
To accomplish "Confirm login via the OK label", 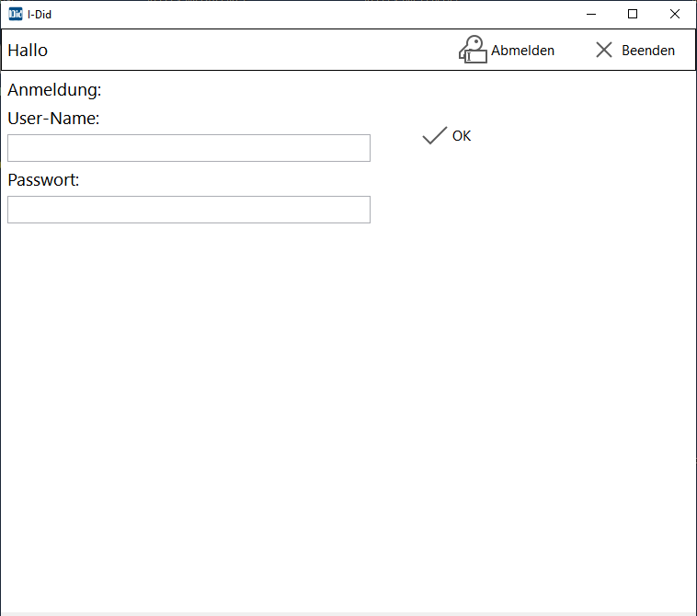I will 462,136.
